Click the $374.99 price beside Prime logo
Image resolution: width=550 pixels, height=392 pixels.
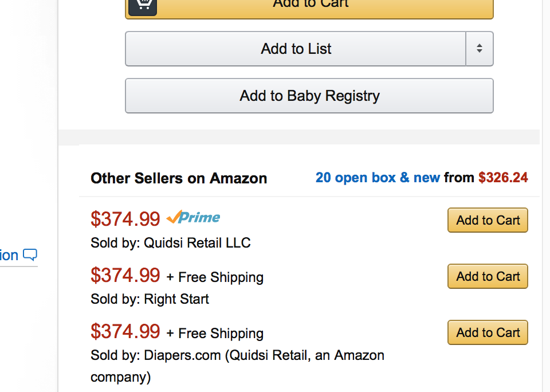click(x=125, y=219)
